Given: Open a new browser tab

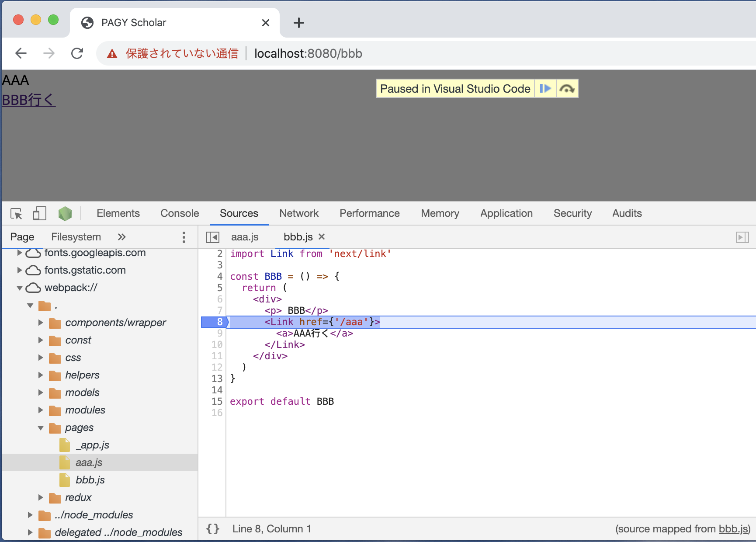Looking at the screenshot, I should point(299,23).
